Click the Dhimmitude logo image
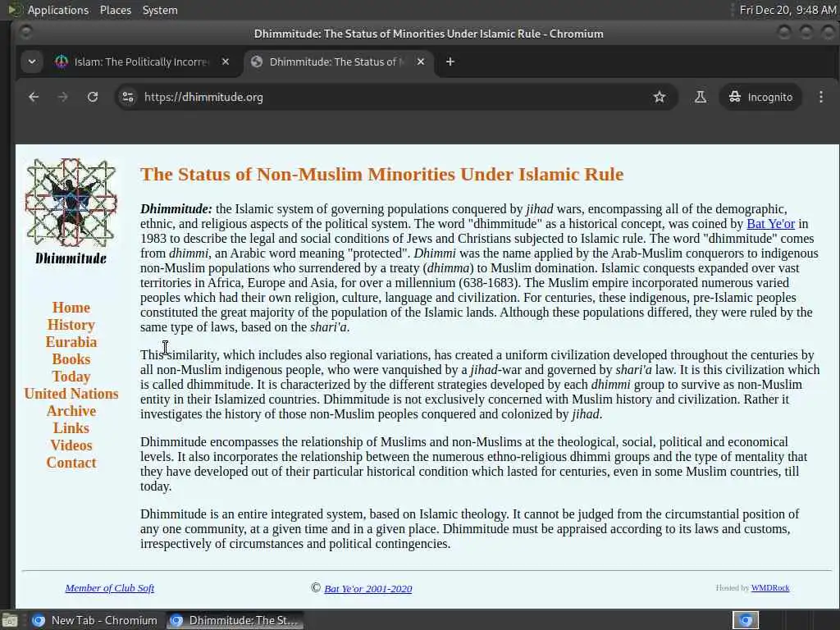This screenshot has width=840, height=630. [x=71, y=212]
